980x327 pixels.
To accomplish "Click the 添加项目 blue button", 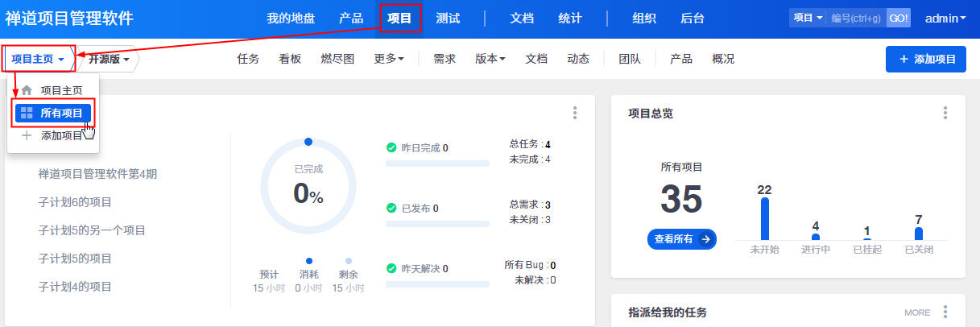I will click(x=926, y=59).
